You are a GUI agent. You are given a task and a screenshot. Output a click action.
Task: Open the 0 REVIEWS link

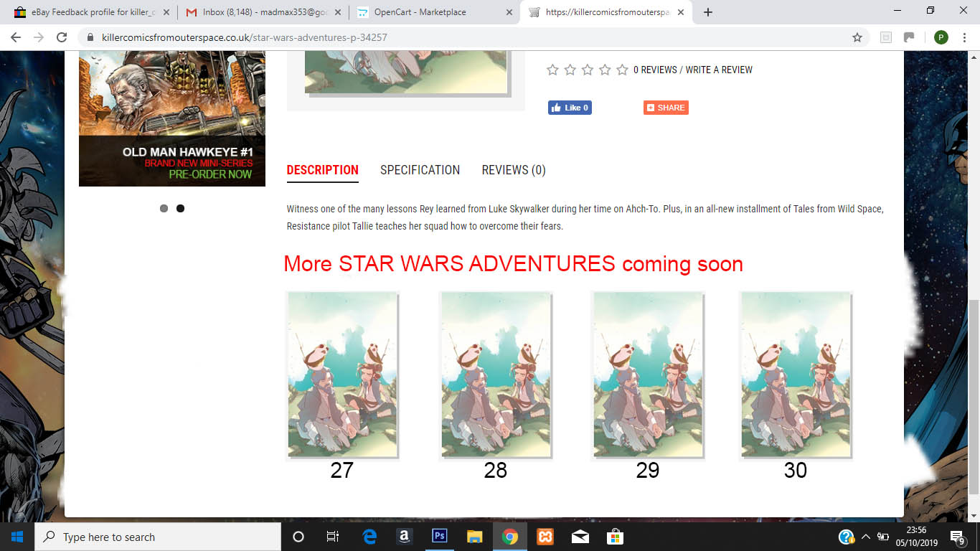click(655, 70)
